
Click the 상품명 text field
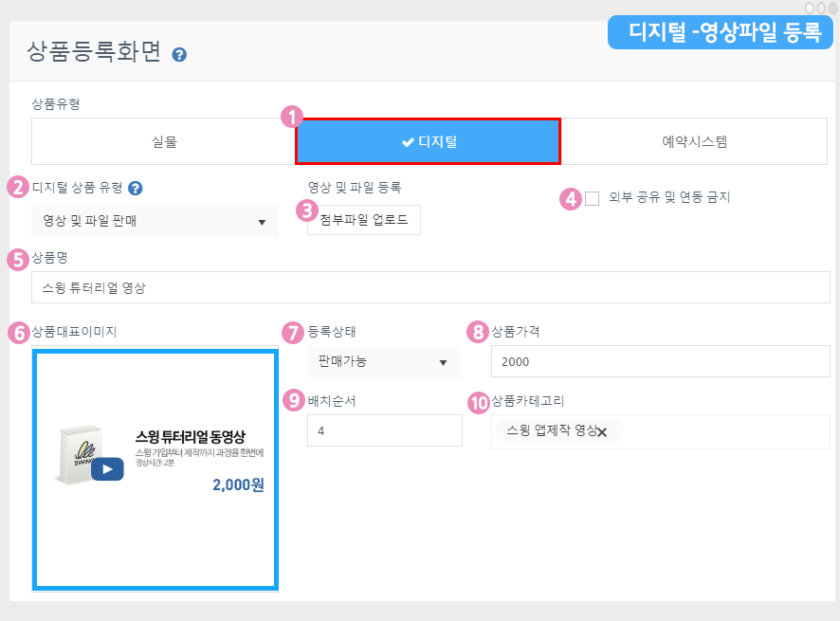point(430,287)
